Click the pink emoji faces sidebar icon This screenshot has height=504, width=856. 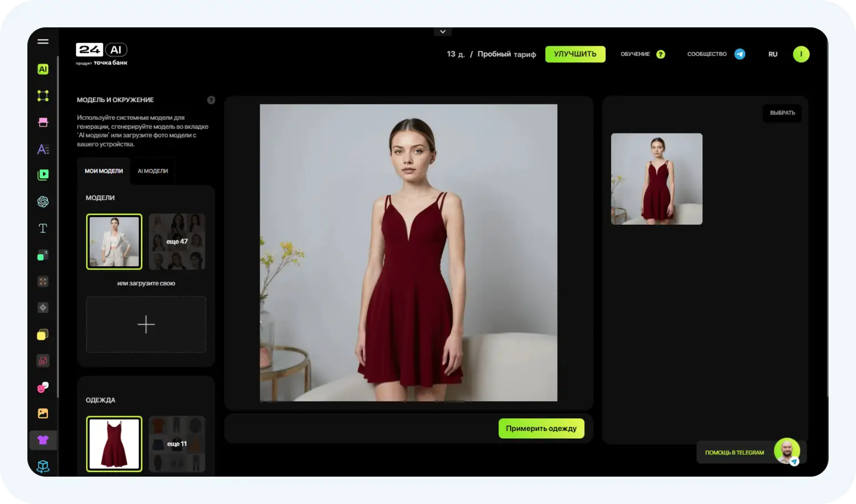[x=43, y=387]
